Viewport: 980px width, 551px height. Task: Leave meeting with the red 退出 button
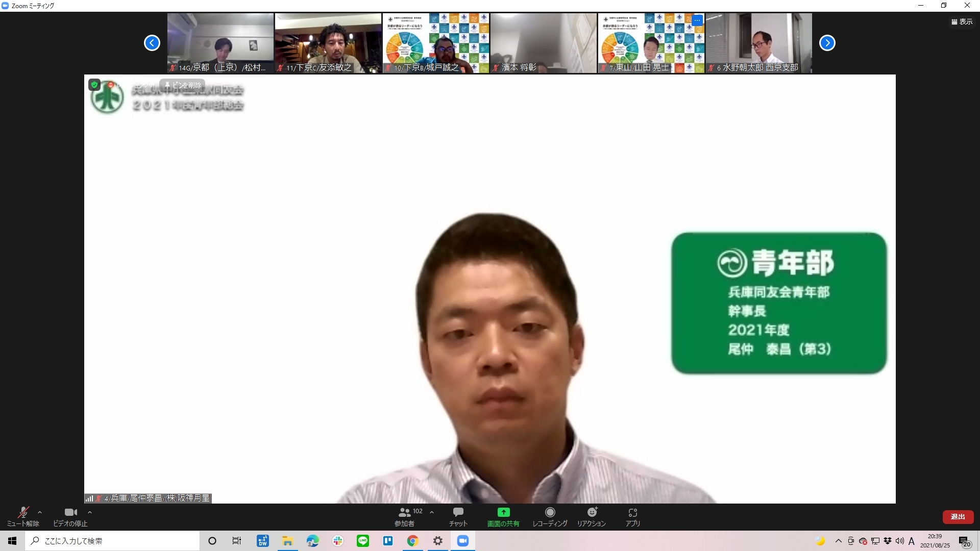click(x=958, y=517)
